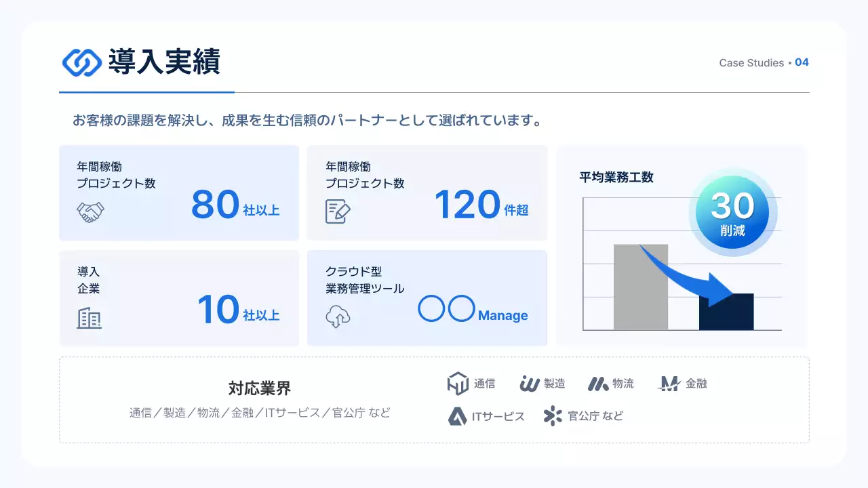Select the 導入実績 heading tab

coord(165,62)
